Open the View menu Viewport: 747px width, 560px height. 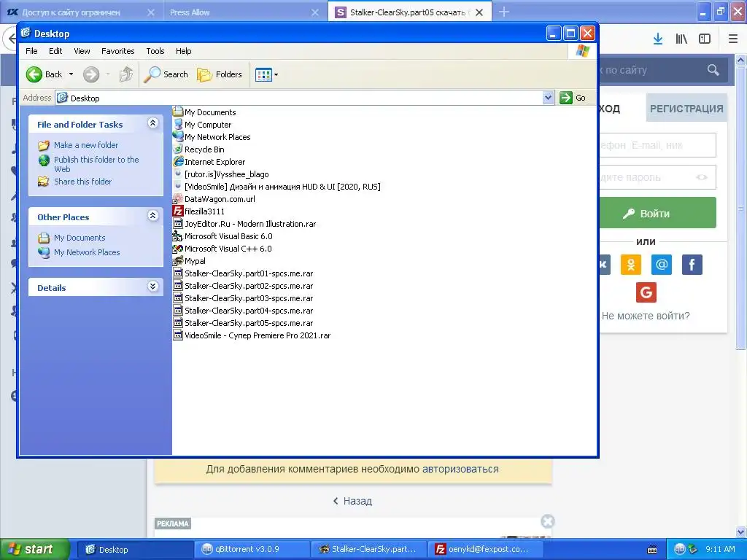click(x=82, y=51)
